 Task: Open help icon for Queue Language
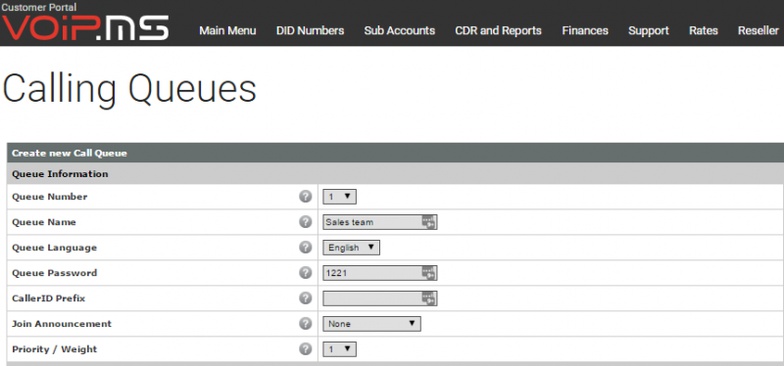tap(306, 248)
